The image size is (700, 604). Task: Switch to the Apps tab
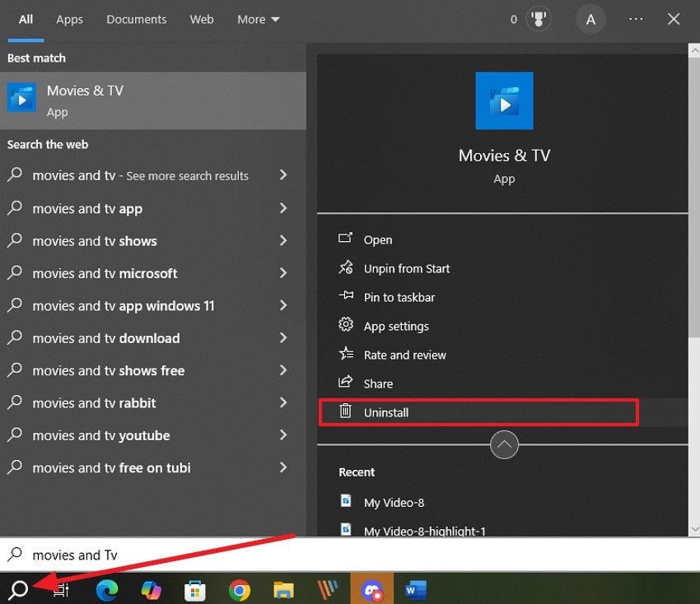click(70, 19)
